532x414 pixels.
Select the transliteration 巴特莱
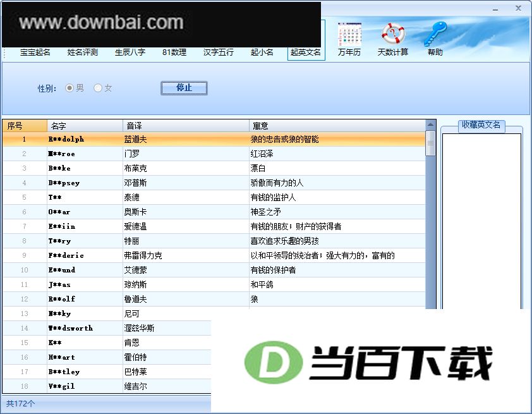point(135,372)
